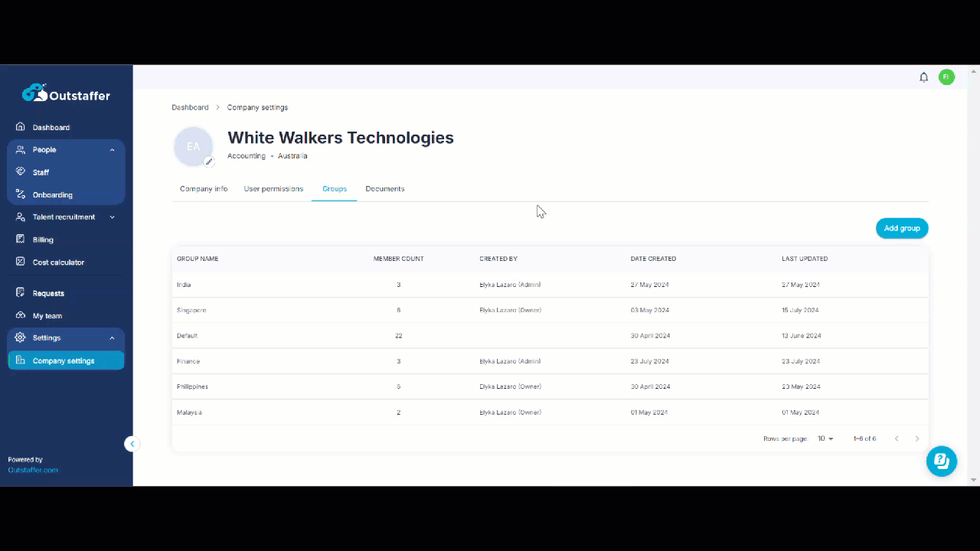Image resolution: width=980 pixels, height=551 pixels.
Task: Open the Malaysia group row
Action: [550, 412]
